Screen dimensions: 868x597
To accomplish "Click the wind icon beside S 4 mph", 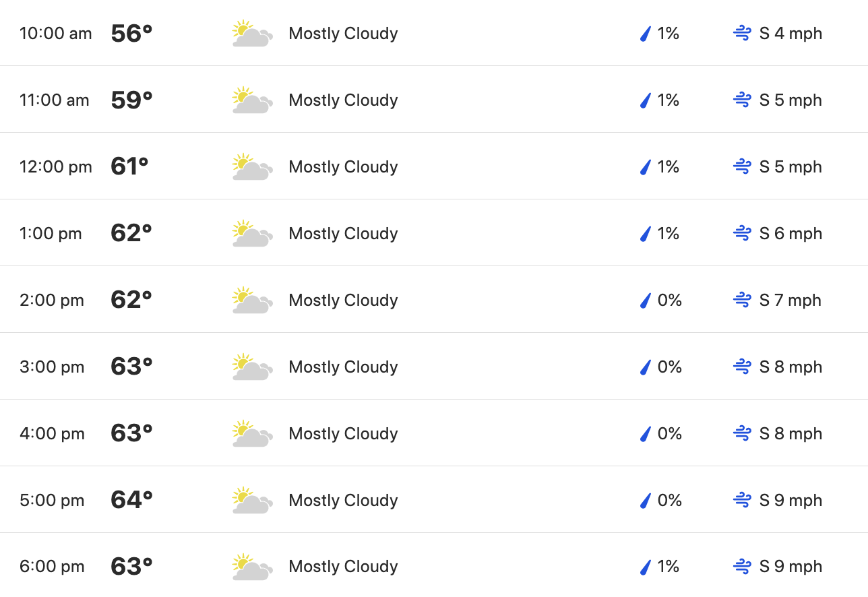I will click(x=742, y=33).
